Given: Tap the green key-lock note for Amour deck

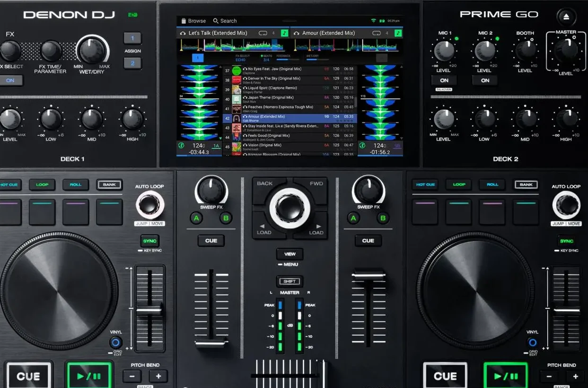Looking at the screenshot, I should pyautogui.click(x=398, y=33).
